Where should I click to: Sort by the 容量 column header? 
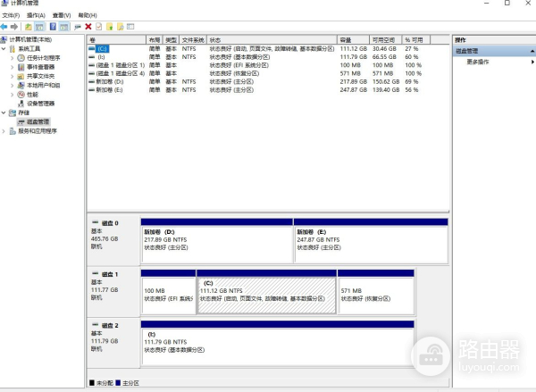(x=346, y=40)
